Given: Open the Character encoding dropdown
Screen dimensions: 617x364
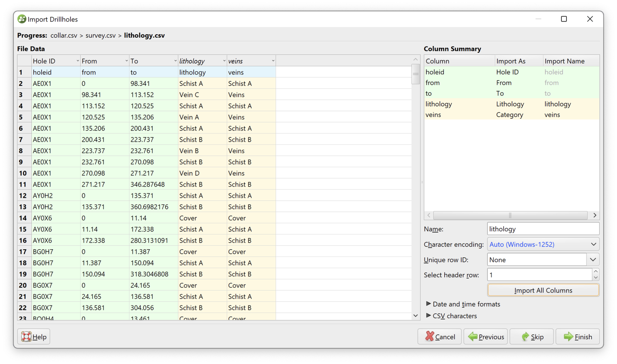Looking at the screenshot, I should click(x=593, y=244).
